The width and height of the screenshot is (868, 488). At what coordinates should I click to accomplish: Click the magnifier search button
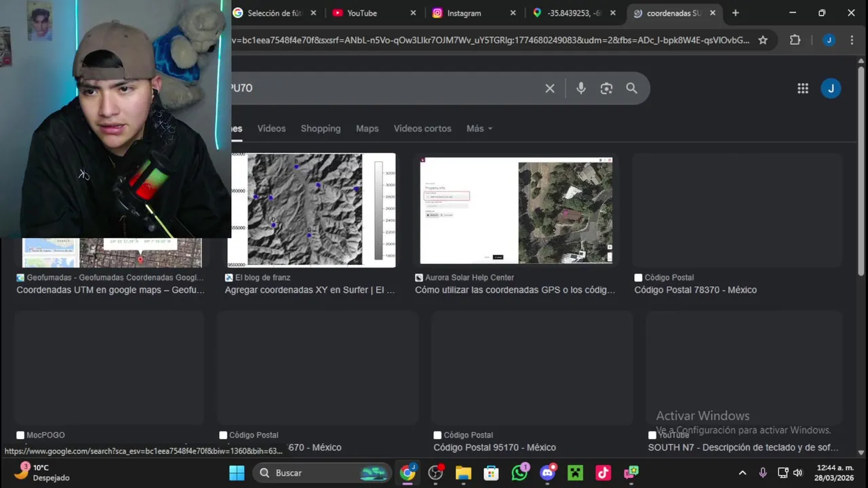[x=631, y=88]
